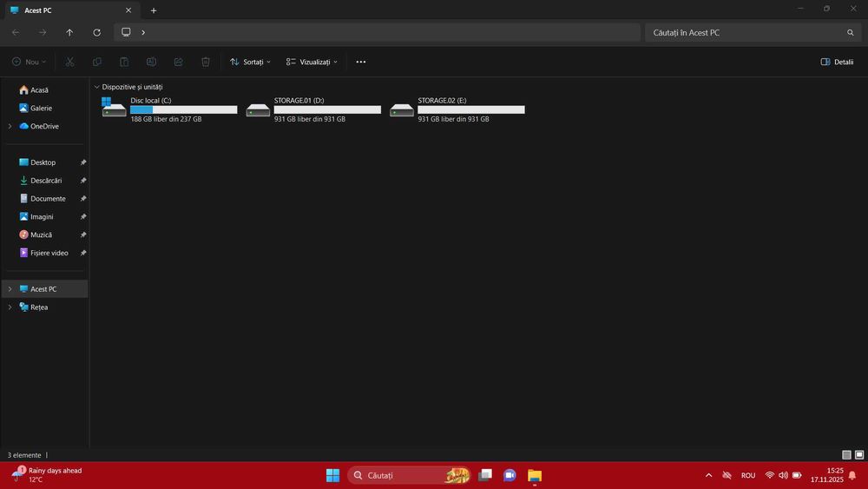Open notifications bell icon
This screenshot has height=489, width=868.
[x=852, y=475]
